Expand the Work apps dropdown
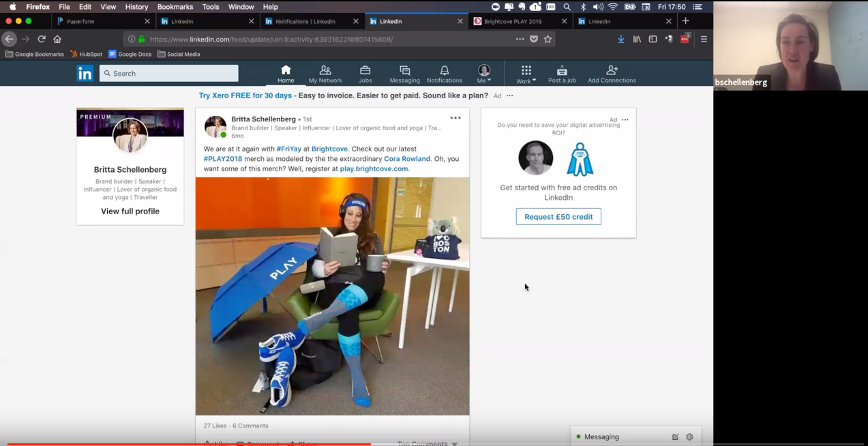 tap(526, 74)
